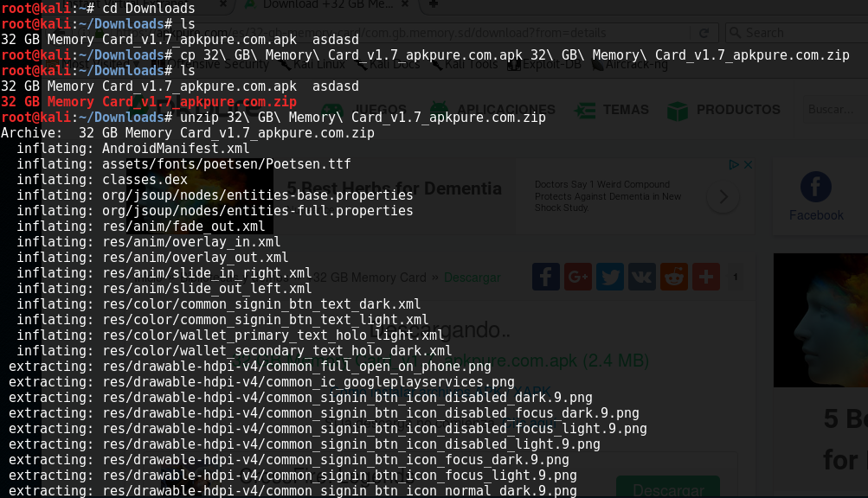Click the ad's next arrow chevron
Image resolution: width=868 pixels, height=498 pixels.
point(723,197)
